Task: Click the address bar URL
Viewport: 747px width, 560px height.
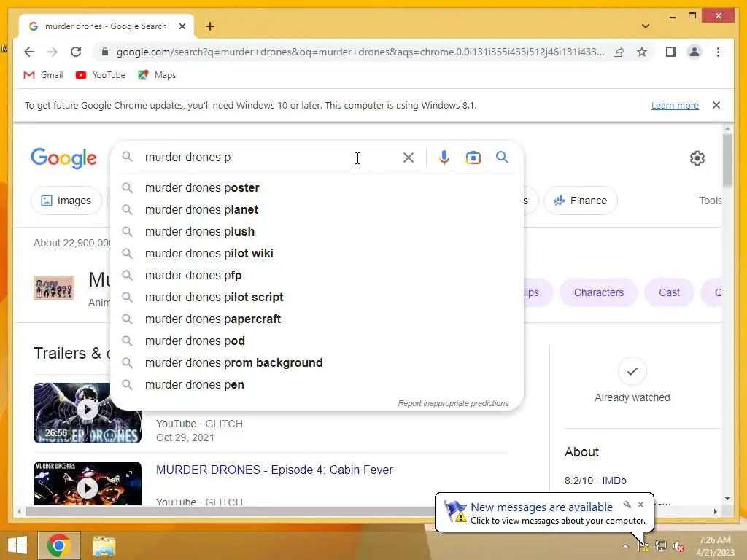Action: point(360,52)
